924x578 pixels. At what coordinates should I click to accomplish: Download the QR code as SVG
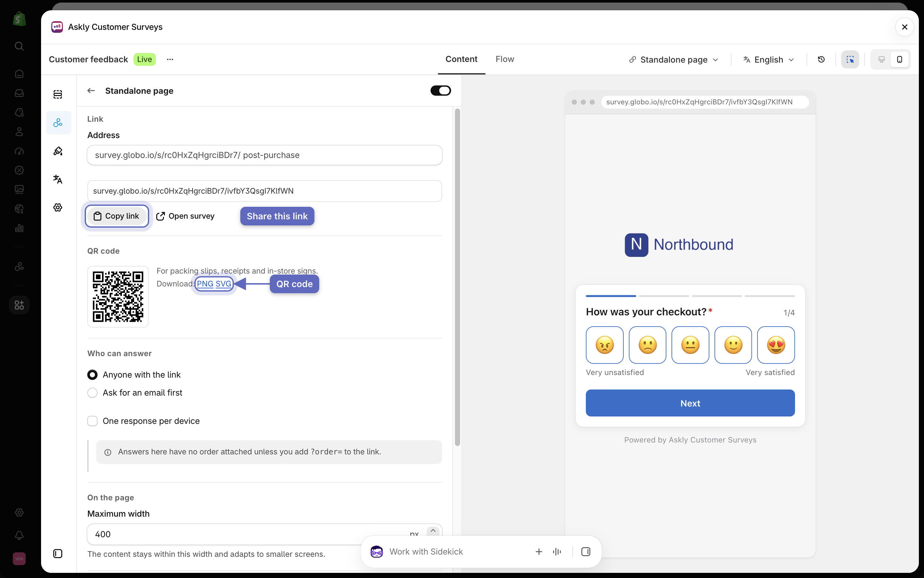(x=223, y=284)
